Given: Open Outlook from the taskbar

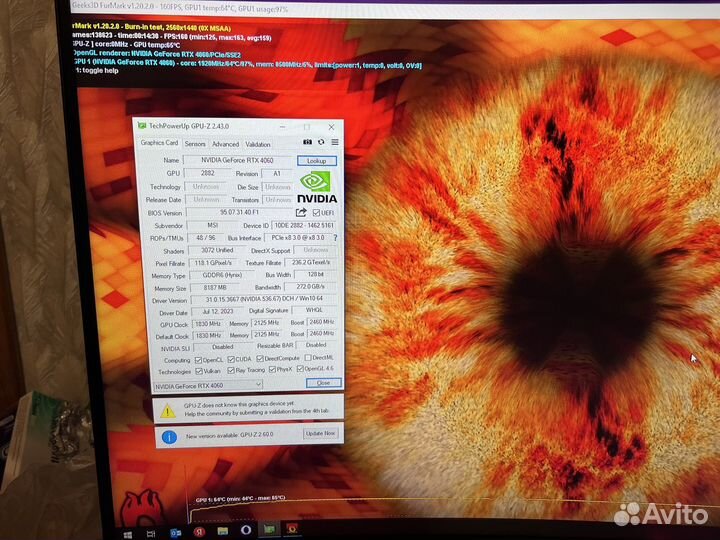Looking at the screenshot, I should tap(175, 533).
